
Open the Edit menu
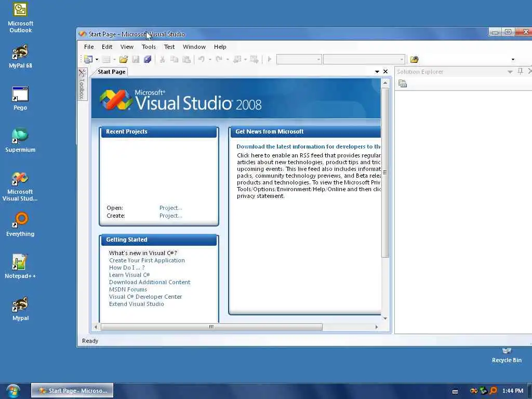pyautogui.click(x=107, y=47)
